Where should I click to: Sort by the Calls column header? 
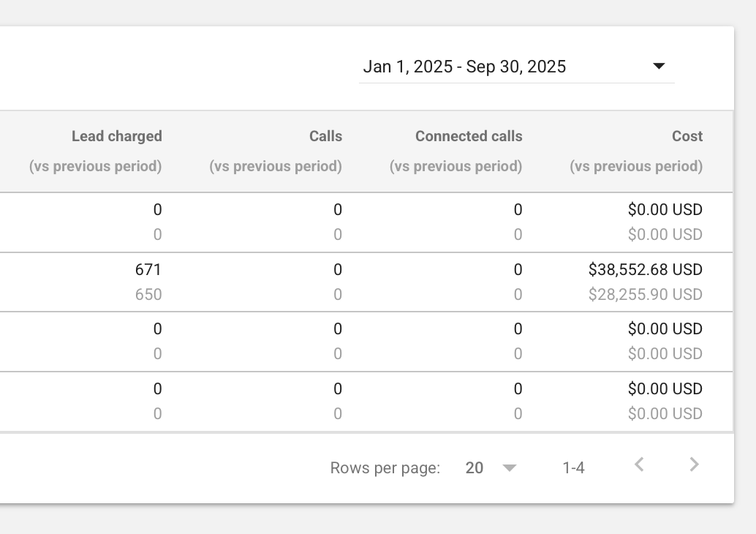pos(325,137)
